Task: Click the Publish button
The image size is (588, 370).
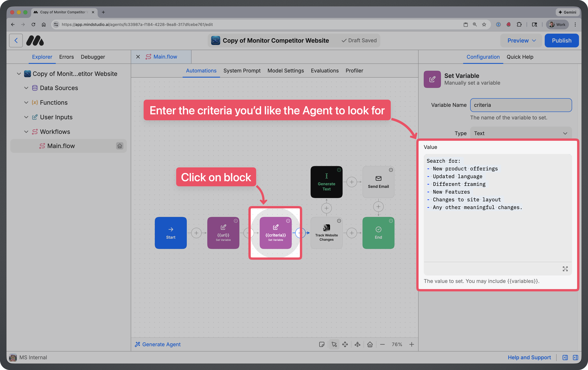Action: 561,41
